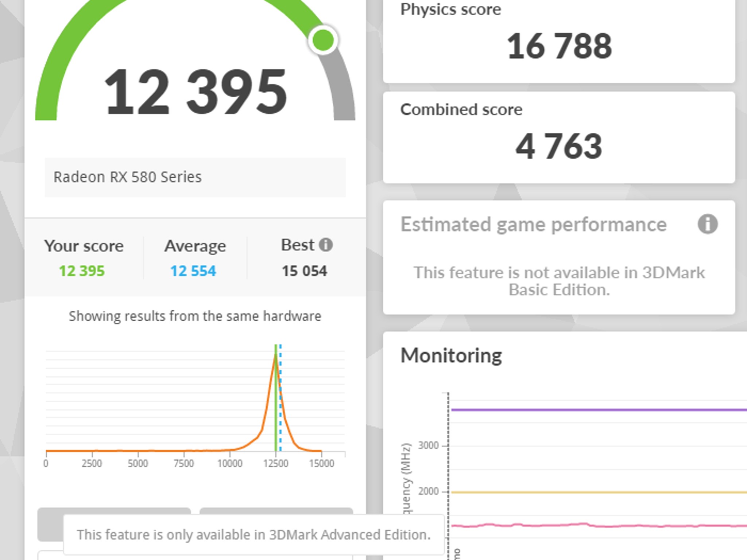Click the orange peak of the histogram
Image resolution: width=747 pixels, height=560 pixels.
tap(276, 353)
